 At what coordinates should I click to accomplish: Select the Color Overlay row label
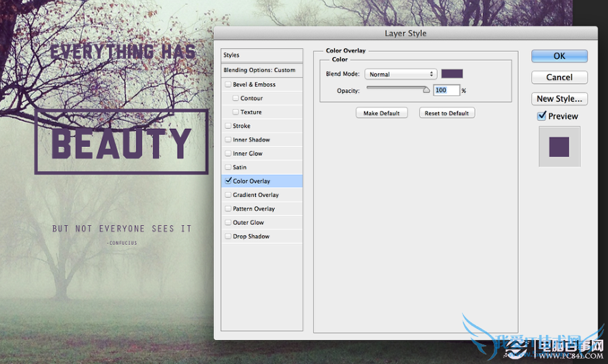click(x=251, y=181)
